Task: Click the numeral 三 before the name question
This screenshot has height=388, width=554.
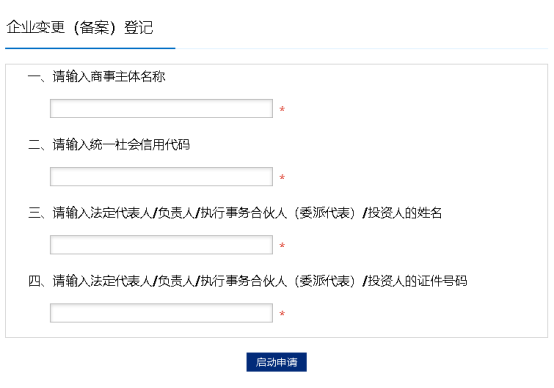Action: (34, 213)
